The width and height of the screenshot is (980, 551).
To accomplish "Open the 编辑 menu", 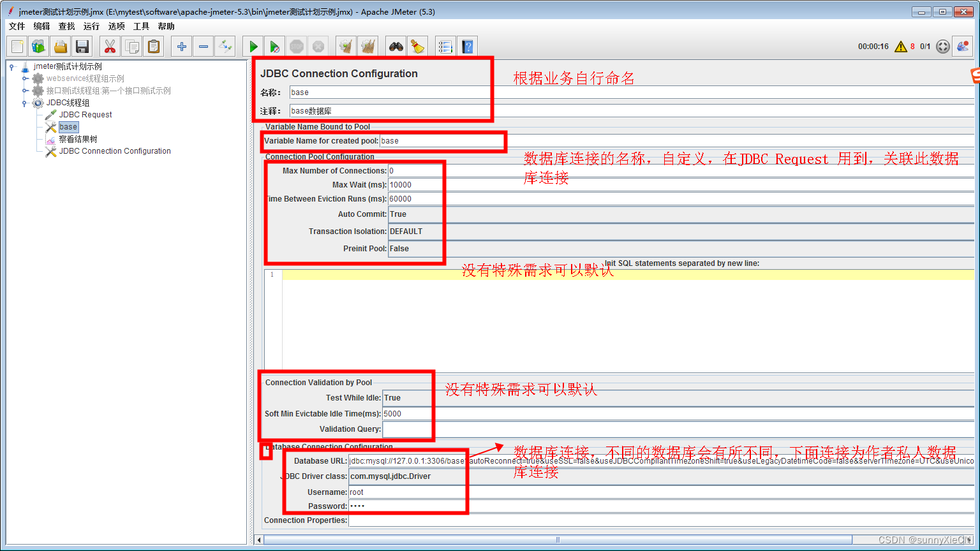I will [42, 26].
